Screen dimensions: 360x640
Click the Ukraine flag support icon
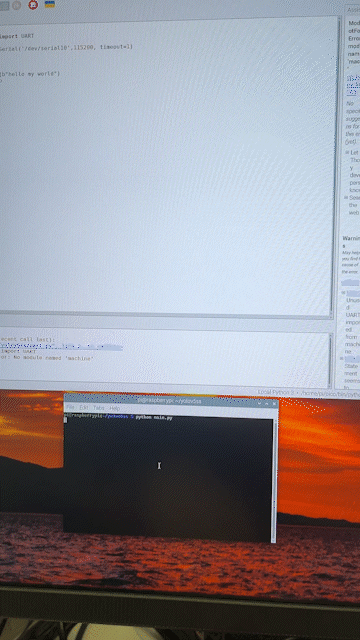50,4
